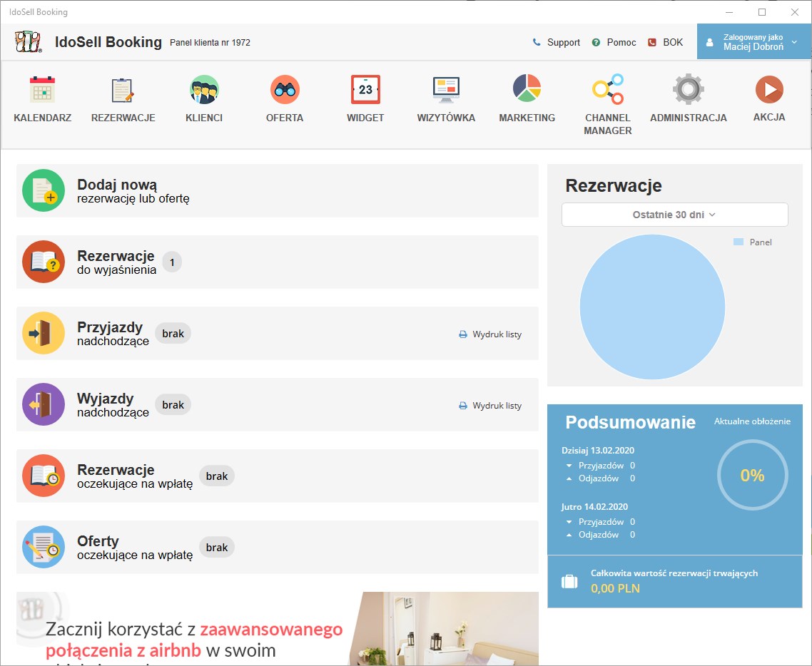The image size is (812, 666).
Task: Click 'Podsumowanie' heading
Action: 630,421
